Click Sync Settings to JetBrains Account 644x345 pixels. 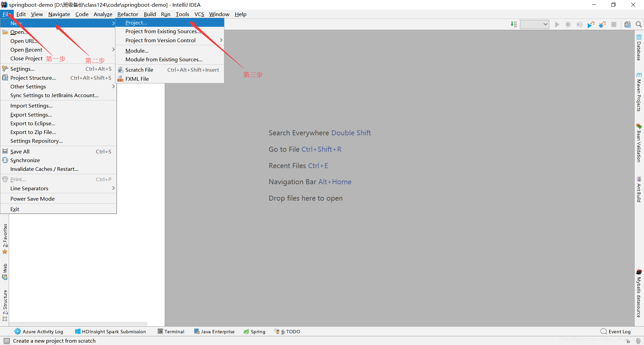click(x=58, y=95)
